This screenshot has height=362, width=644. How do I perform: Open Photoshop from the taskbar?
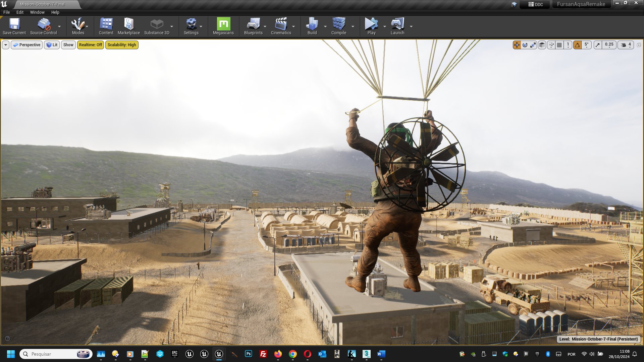pyautogui.click(x=248, y=354)
